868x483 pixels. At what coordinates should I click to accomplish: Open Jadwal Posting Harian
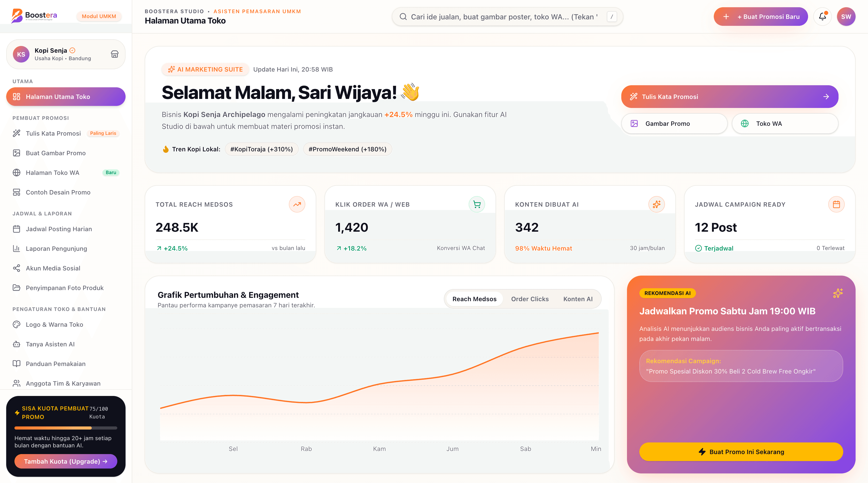[66, 229]
